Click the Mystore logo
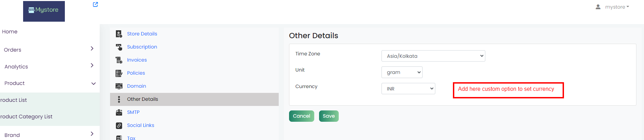 44,11
